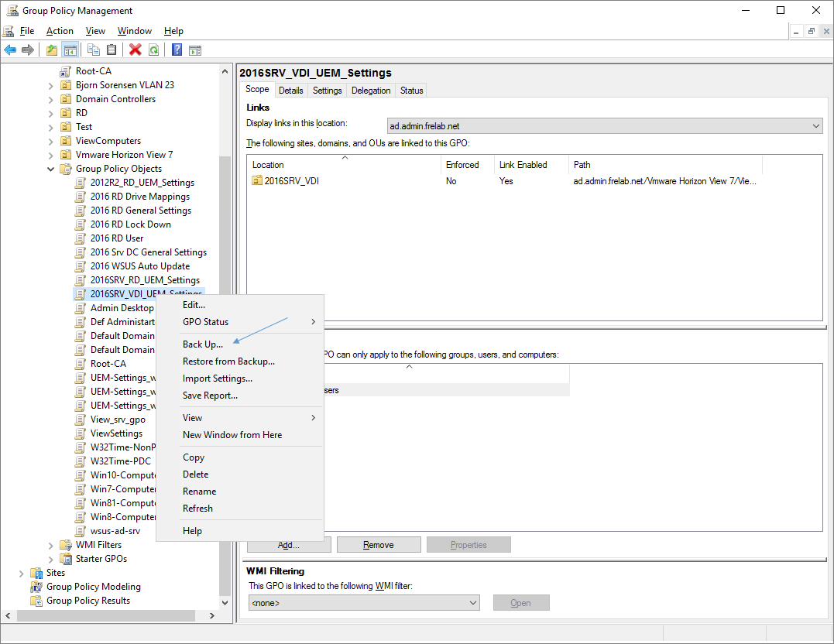Toggle the Show/Hide console tree icon
The height and width of the screenshot is (644, 834).
click(x=70, y=50)
